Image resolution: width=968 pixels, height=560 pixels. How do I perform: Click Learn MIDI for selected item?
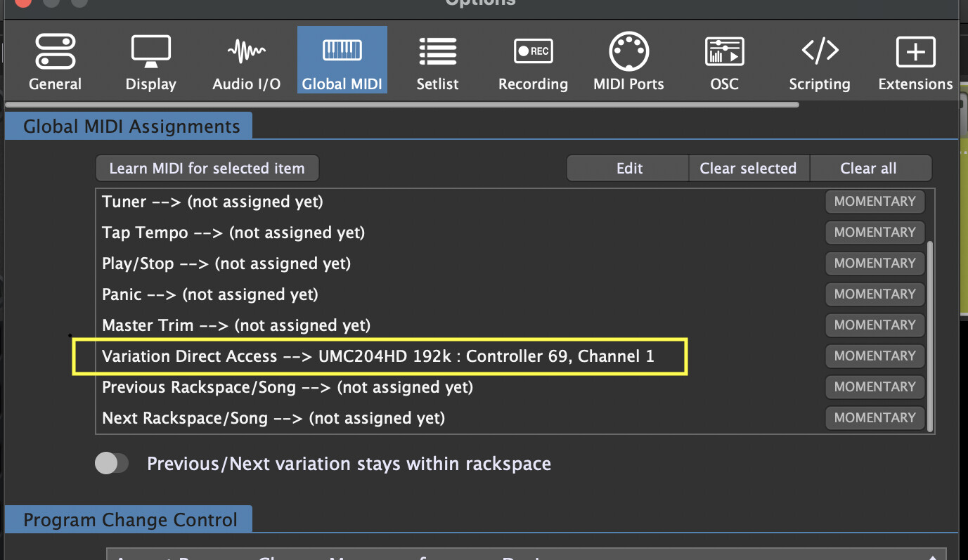(207, 169)
